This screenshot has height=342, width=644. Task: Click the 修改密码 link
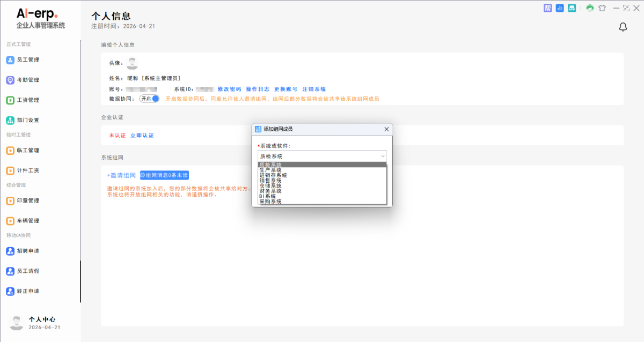coord(229,89)
